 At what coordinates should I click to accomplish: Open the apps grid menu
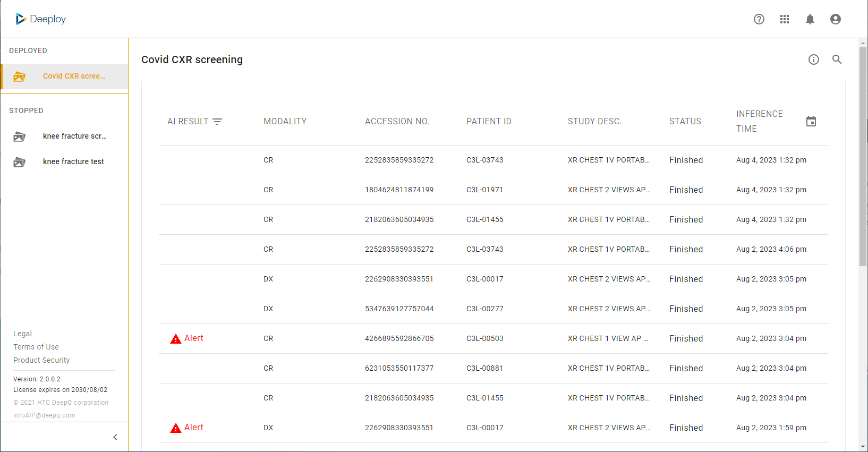[x=785, y=19]
